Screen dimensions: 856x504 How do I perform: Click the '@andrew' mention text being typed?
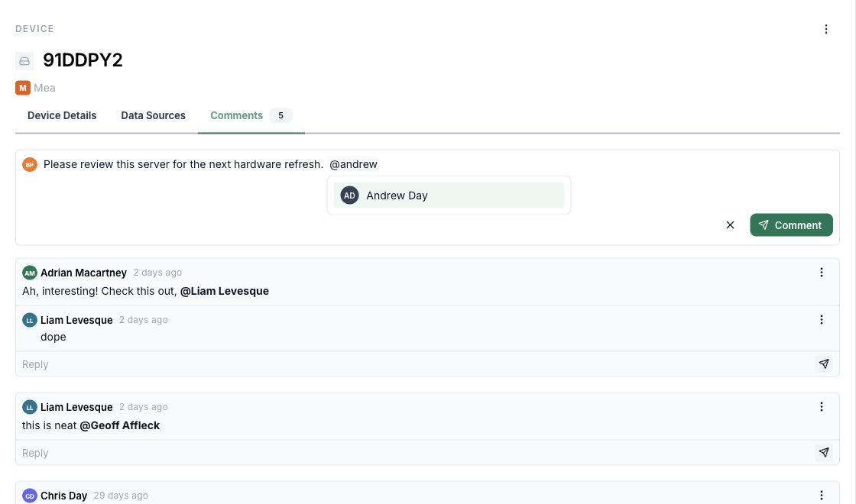(353, 164)
